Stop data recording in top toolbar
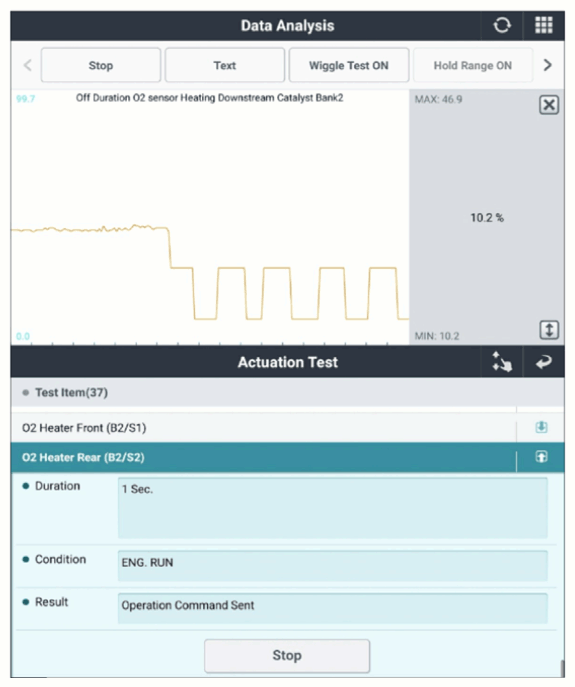 click(101, 65)
